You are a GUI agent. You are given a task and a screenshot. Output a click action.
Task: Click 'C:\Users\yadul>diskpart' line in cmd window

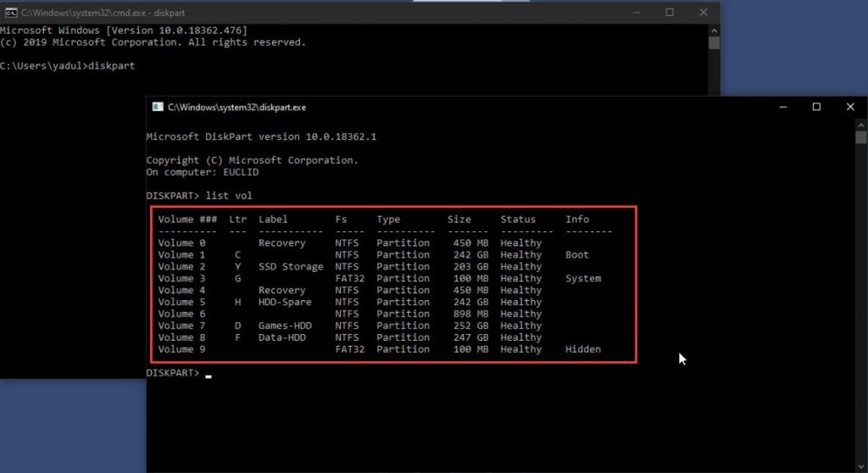[68, 66]
